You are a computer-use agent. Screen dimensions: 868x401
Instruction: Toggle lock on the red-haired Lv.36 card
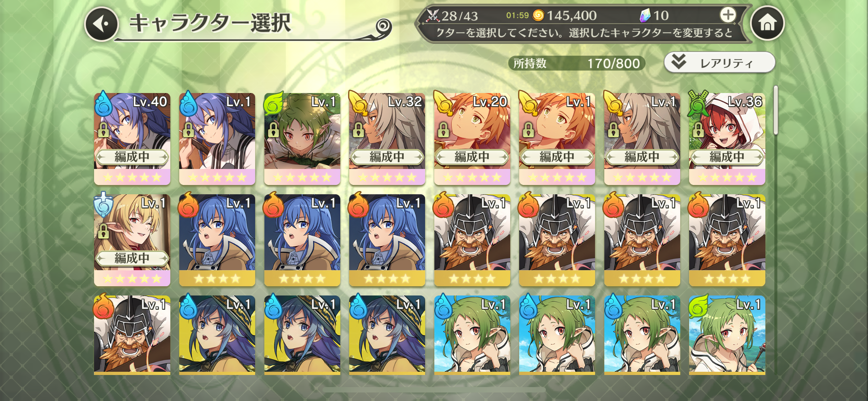point(698,130)
